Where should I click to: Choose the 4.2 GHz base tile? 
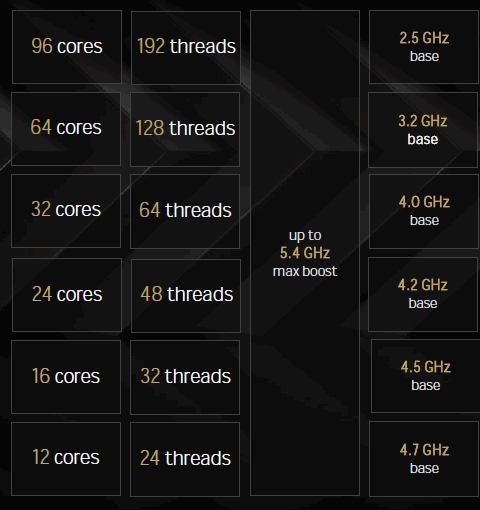point(423,294)
